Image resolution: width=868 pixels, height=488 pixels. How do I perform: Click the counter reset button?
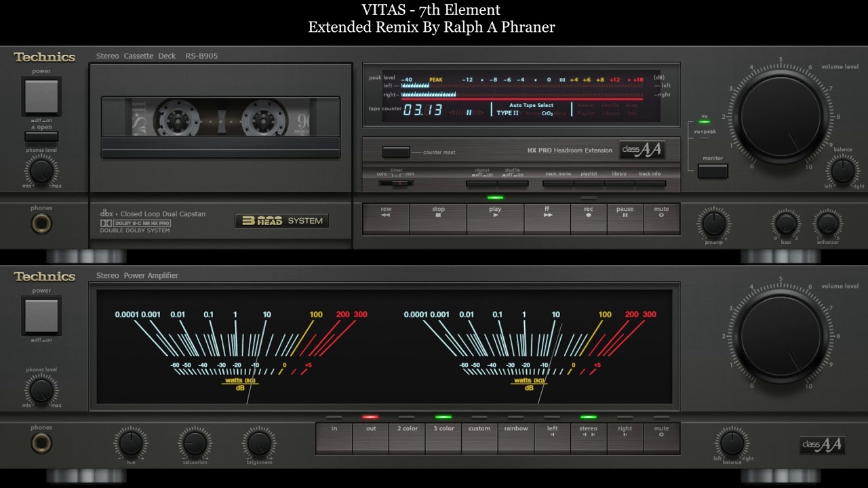coord(396,152)
